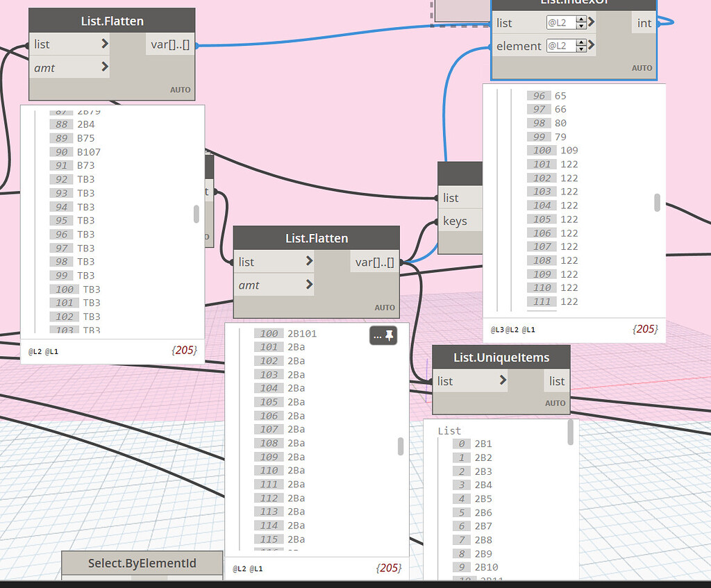Click the amt input arrow on middle List.Flatten
The width and height of the screenshot is (711, 588).
[x=311, y=285]
